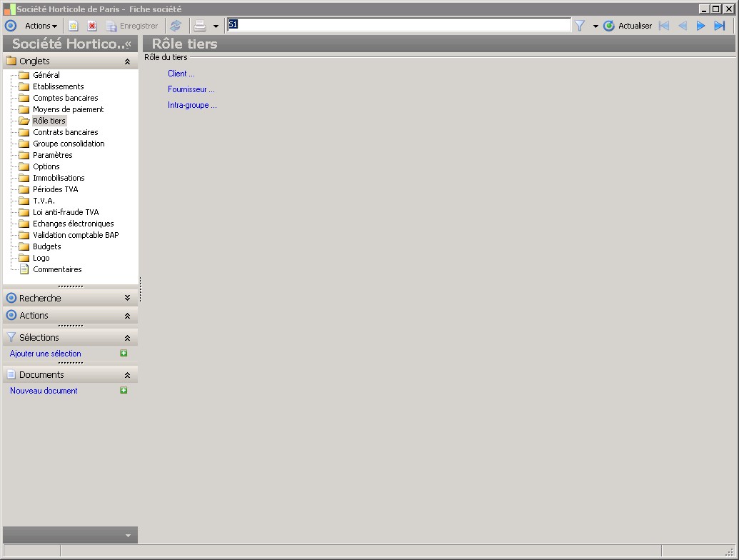Open Contrats bancaires folder

click(66, 132)
